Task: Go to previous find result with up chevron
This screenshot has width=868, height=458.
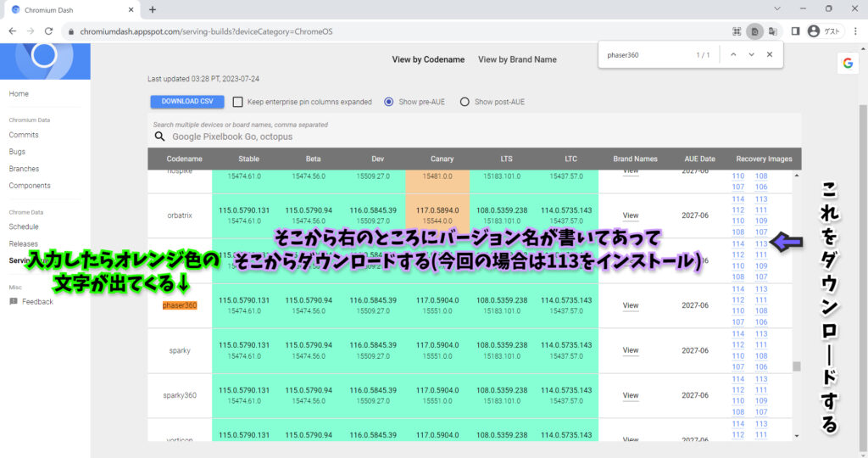Action: tap(733, 54)
